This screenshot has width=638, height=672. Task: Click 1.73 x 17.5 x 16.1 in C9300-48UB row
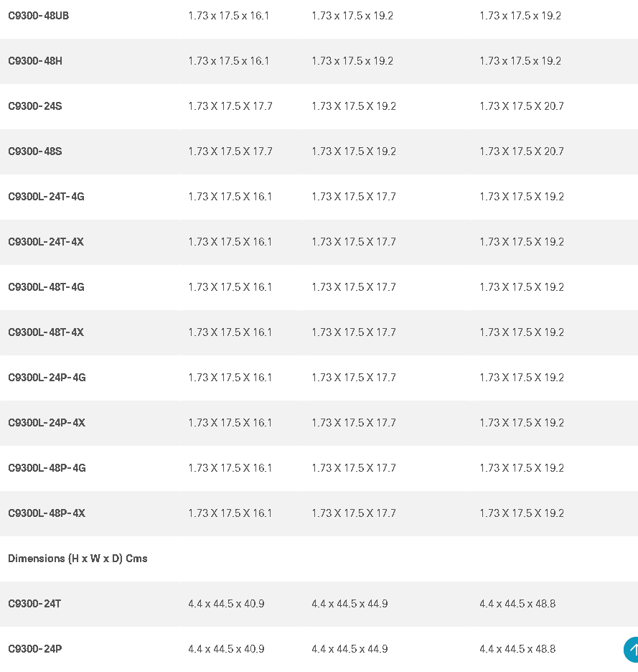pos(228,16)
